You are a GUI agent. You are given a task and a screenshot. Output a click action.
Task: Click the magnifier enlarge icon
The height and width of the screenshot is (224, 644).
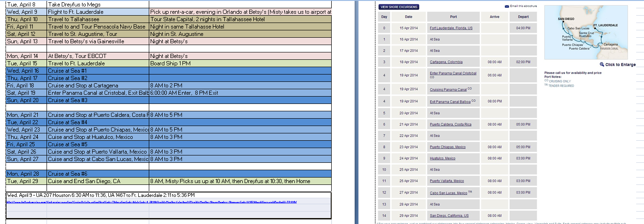pyautogui.click(x=602, y=64)
